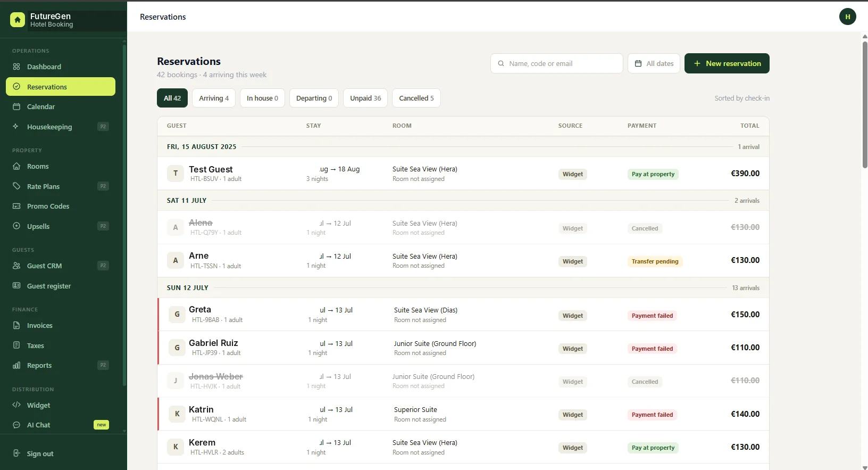The image size is (868, 470).
Task: Click the Sign out door icon
Action: click(16, 453)
